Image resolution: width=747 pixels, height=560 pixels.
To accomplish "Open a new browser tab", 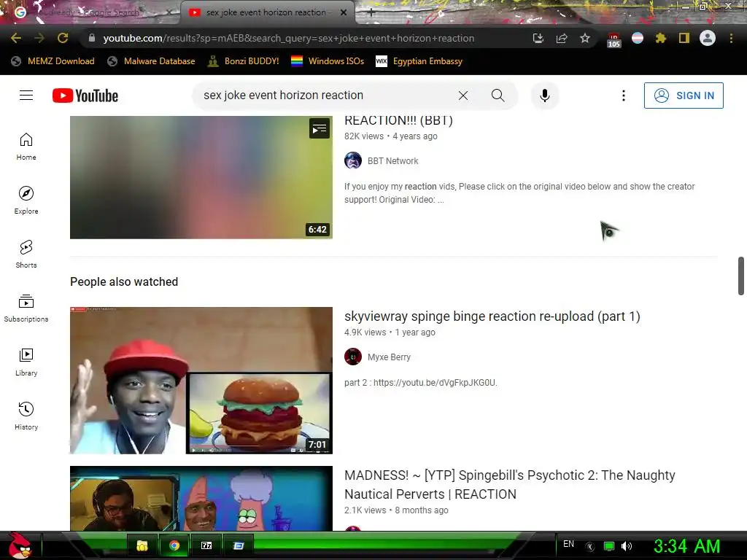I will 371,12.
